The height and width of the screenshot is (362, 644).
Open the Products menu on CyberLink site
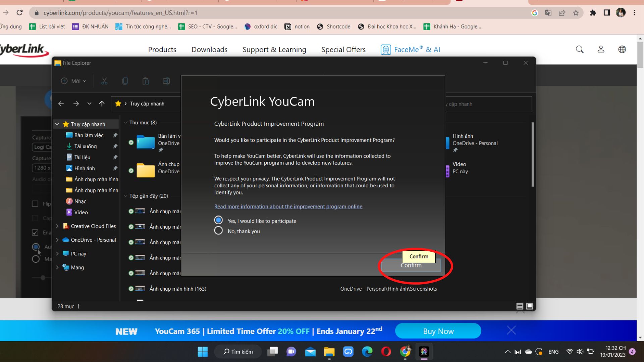point(162,50)
